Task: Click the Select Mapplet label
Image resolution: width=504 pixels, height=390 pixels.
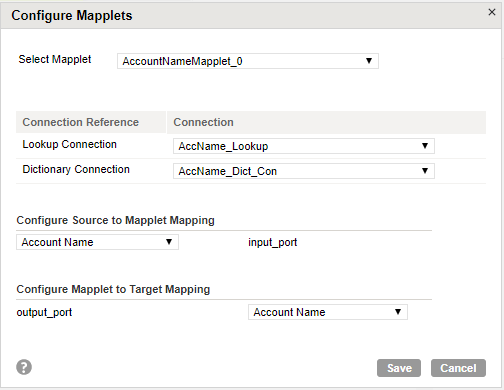Action: click(55, 59)
